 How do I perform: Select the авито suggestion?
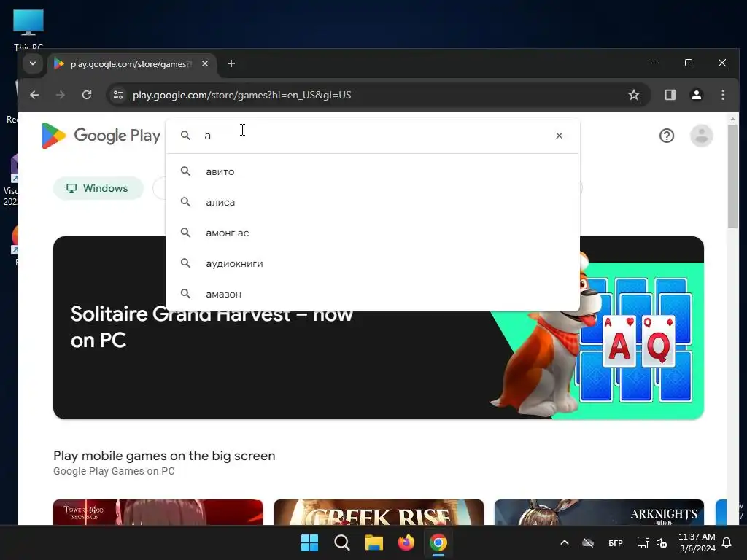click(373, 171)
